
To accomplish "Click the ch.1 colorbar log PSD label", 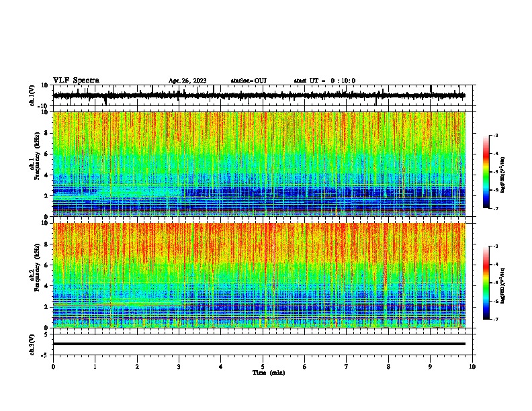I will (502, 175).
